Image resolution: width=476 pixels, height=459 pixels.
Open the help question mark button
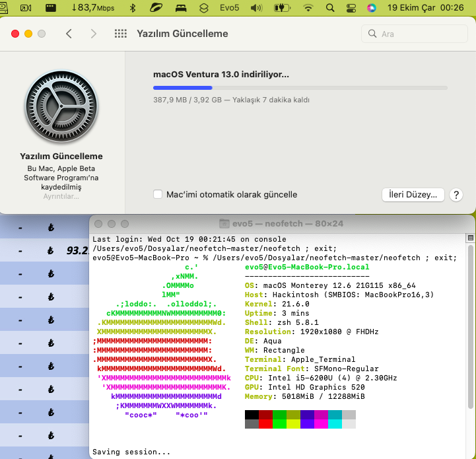coord(456,195)
